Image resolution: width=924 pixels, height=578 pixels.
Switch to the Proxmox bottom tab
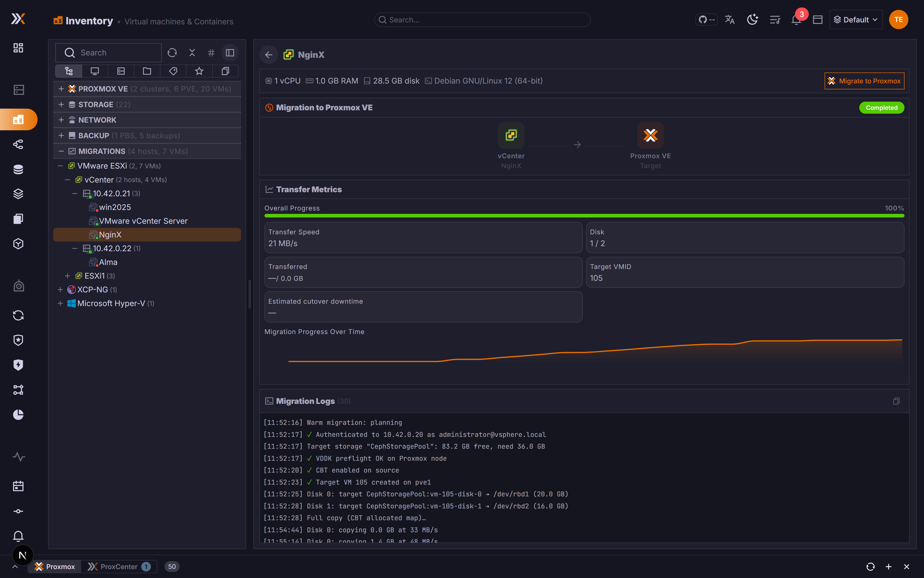[x=55, y=566]
